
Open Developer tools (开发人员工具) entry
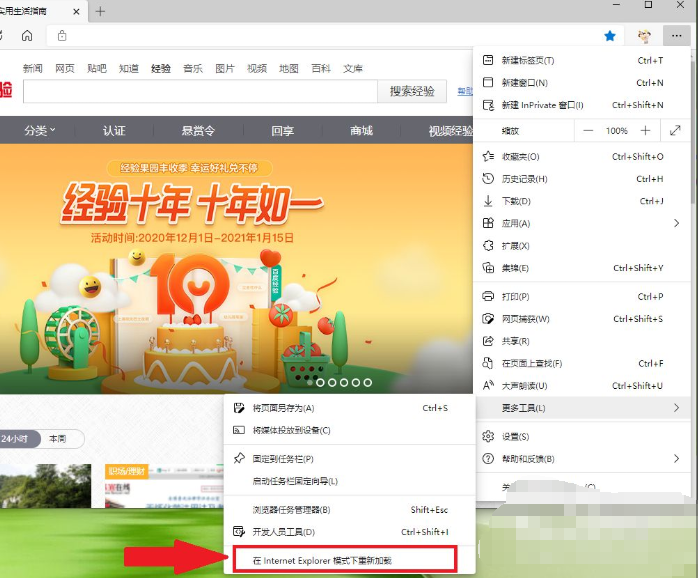349,532
